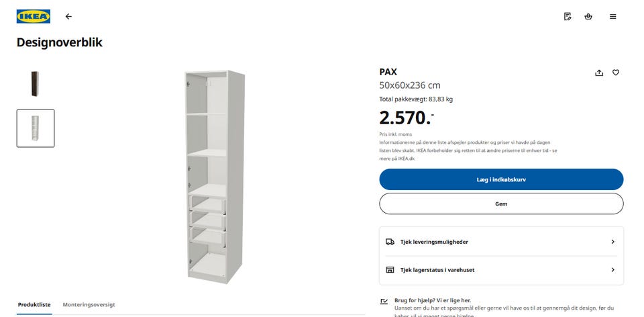Click the large PAX wardrobe 3D image
Image resolution: width=644 pixels, height=317 pixels.
coord(216,176)
